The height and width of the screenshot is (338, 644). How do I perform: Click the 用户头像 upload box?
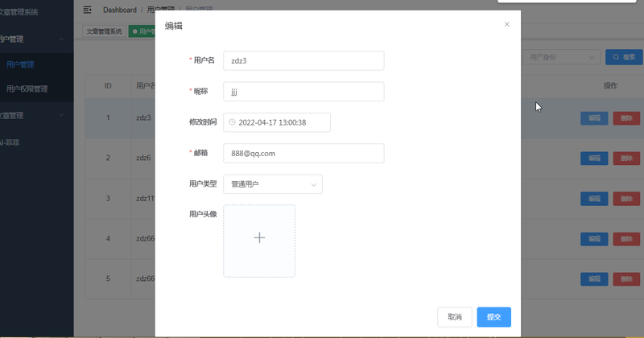pyautogui.click(x=259, y=241)
